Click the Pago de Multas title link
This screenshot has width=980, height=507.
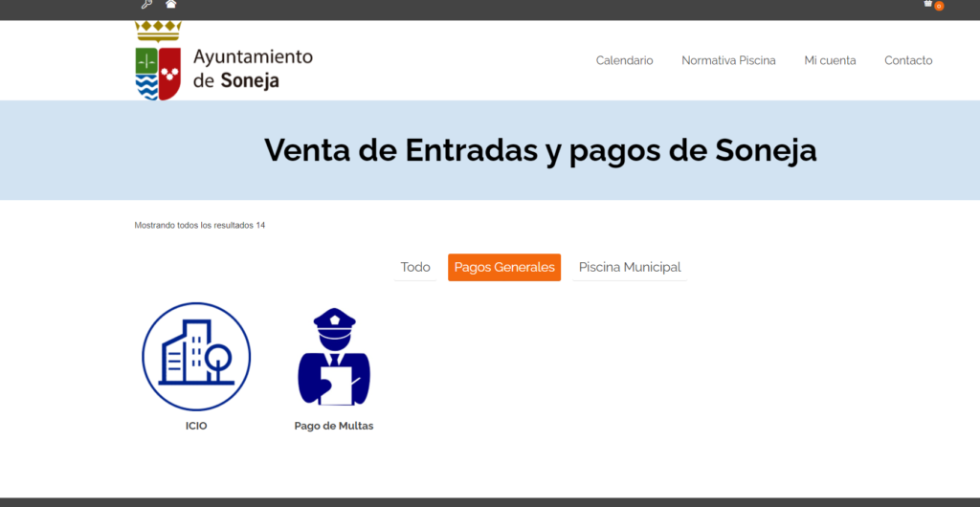pyautogui.click(x=334, y=427)
